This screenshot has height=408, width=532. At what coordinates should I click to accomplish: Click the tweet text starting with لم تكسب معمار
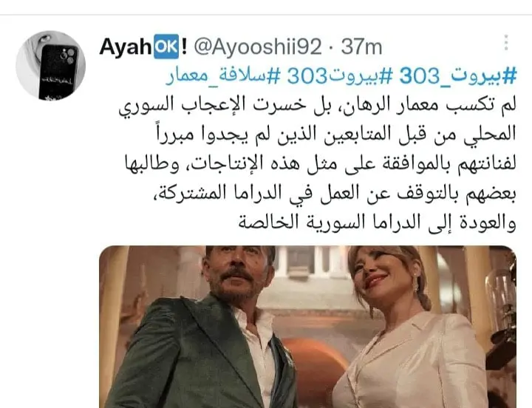(317, 165)
